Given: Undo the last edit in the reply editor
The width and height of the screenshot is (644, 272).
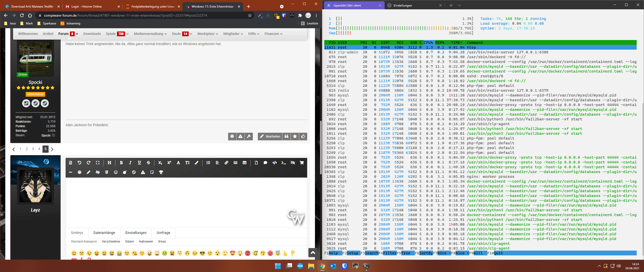Looking at the screenshot, I should pos(79,163).
